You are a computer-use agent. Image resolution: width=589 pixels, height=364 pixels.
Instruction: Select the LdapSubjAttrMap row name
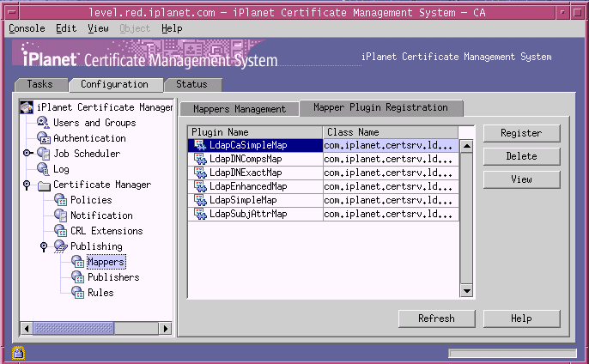[248, 214]
